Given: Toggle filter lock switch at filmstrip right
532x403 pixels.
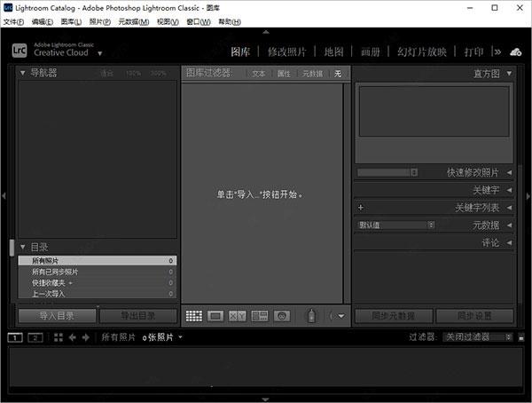Looking at the screenshot, I should [x=521, y=337].
